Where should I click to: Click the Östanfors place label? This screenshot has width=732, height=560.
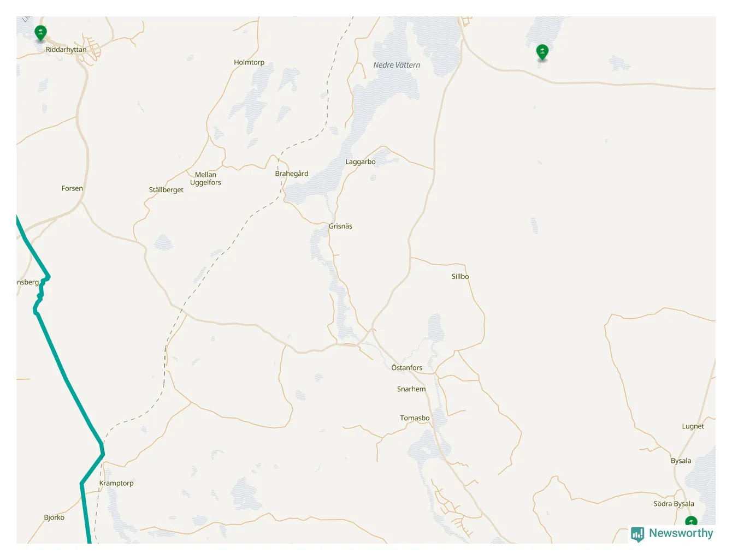pyautogui.click(x=407, y=368)
